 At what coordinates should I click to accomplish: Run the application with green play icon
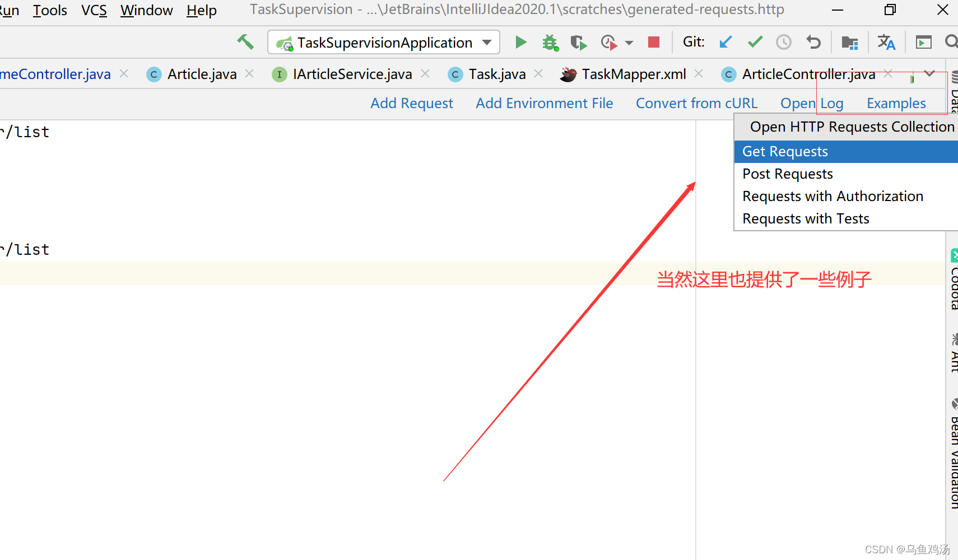[x=520, y=42]
